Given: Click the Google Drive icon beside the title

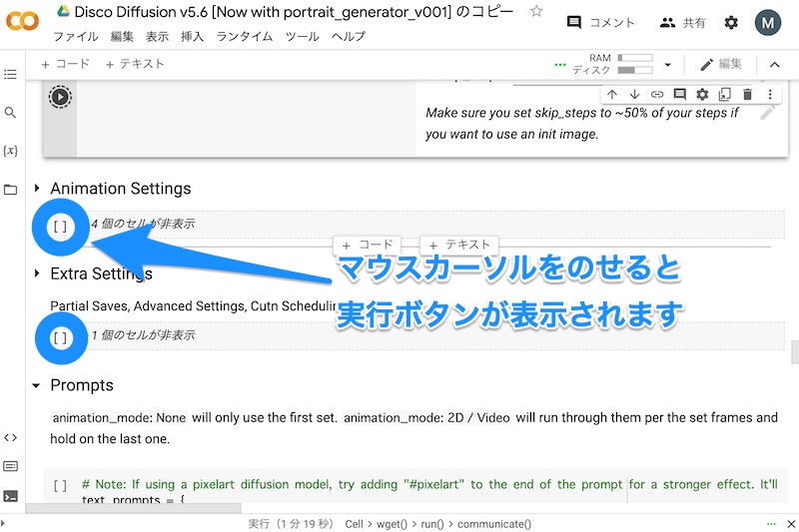Looking at the screenshot, I should click(63, 11).
